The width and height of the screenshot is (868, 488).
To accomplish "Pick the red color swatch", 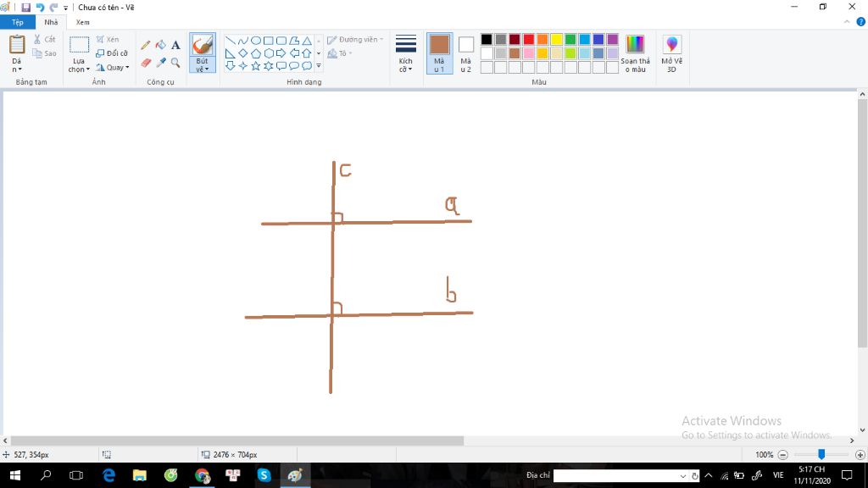I will 529,39.
